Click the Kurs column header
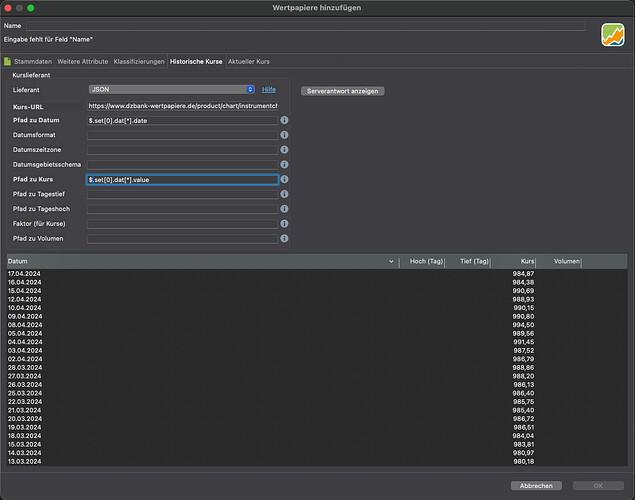The width and height of the screenshot is (635, 500). 513,262
